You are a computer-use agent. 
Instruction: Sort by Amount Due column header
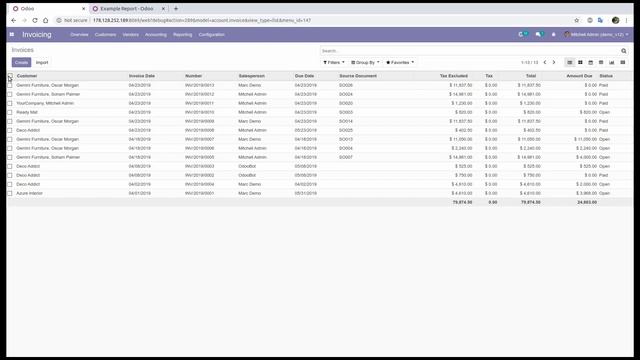point(579,76)
